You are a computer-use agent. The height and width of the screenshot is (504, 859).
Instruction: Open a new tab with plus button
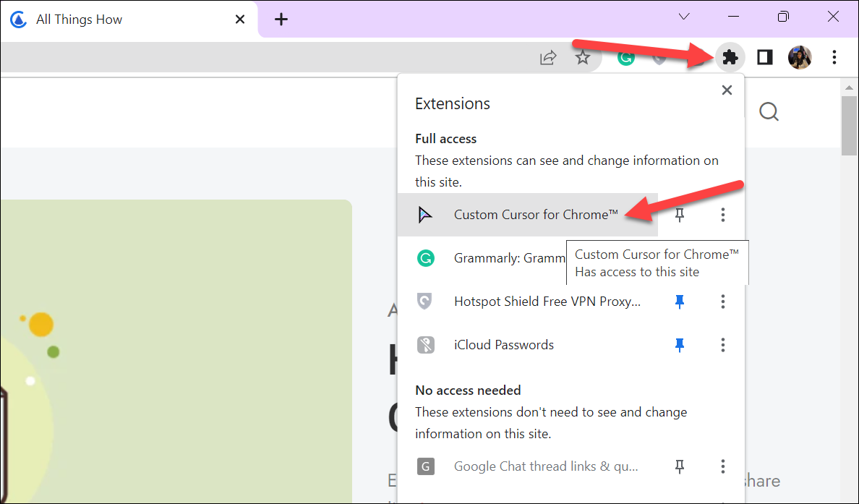pos(281,20)
